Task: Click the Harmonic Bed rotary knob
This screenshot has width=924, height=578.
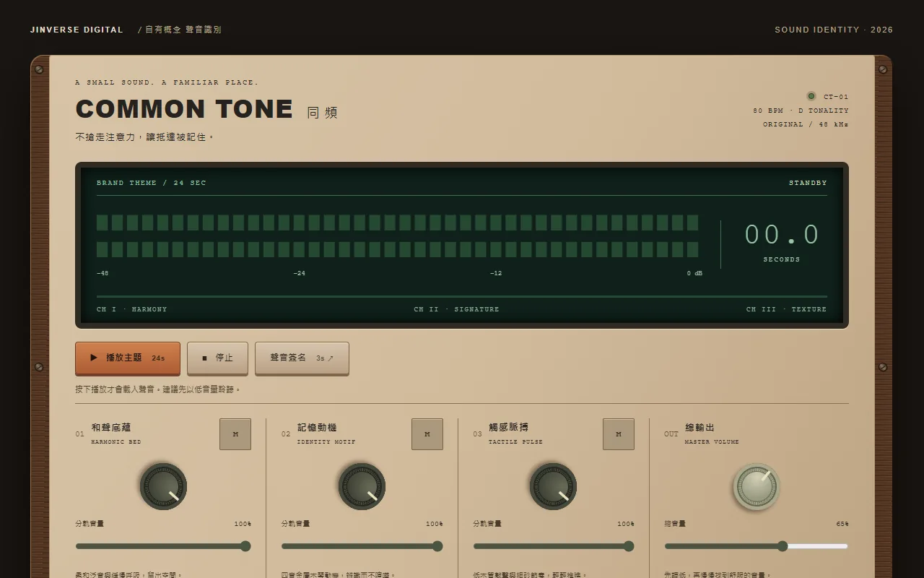Action: pyautogui.click(x=163, y=486)
